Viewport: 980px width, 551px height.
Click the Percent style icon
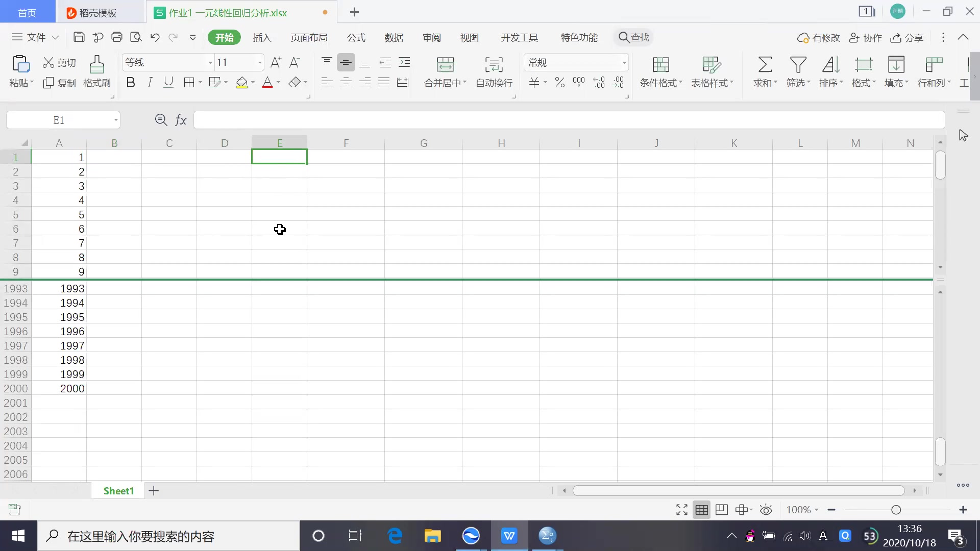click(x=559, y=82)
